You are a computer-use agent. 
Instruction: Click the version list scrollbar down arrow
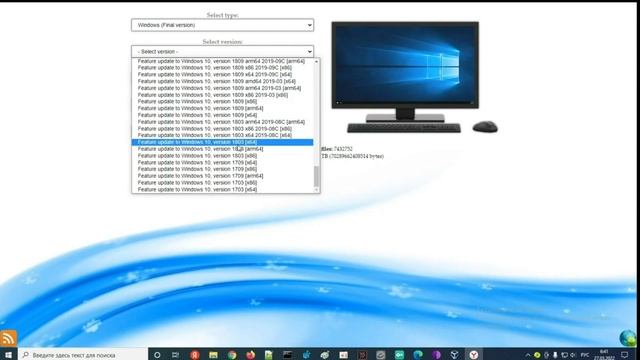pos(316,190)
